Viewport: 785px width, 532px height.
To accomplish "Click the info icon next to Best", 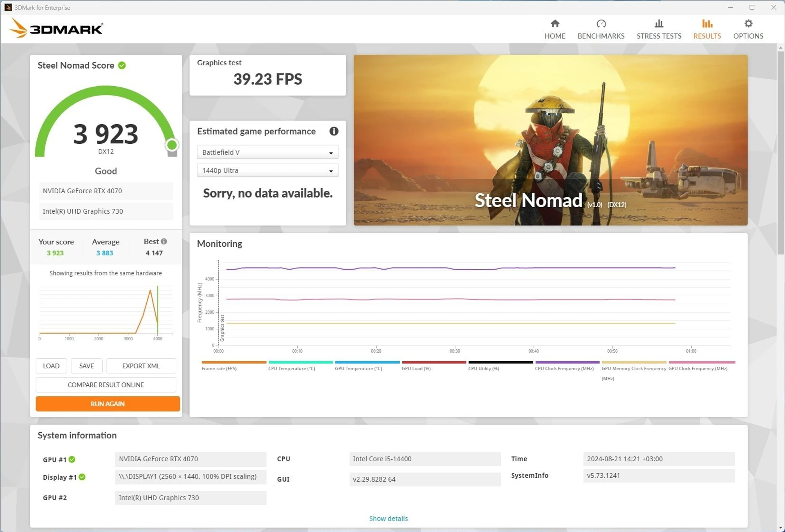I will (164, 241).
